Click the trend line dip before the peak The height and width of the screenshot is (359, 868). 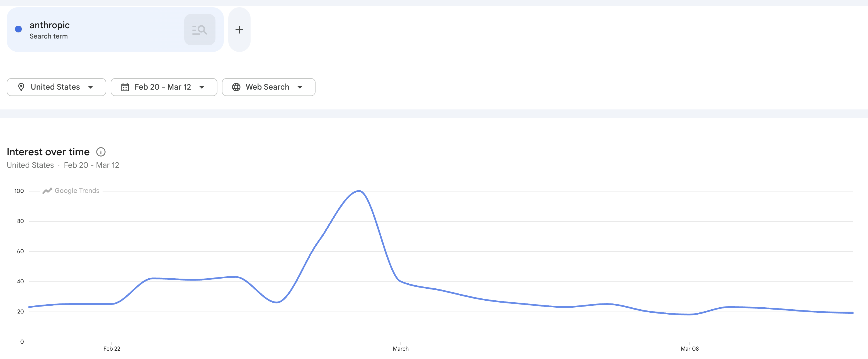point(277,302)
